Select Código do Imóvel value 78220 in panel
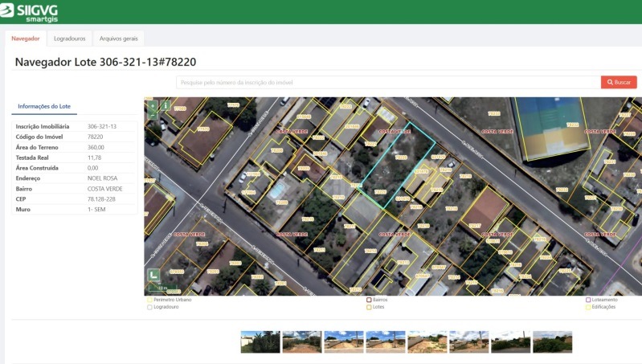 coord(96,137)
